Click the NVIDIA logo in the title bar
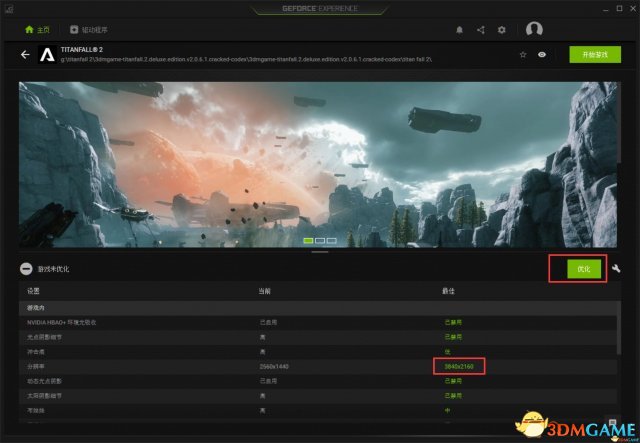This screenshot has height=443, width=640. point(9,9)
